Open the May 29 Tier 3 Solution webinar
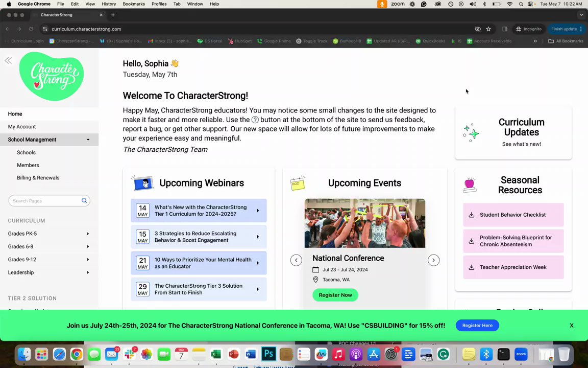This screenshot has height=368, width=588. coord(199,289)
